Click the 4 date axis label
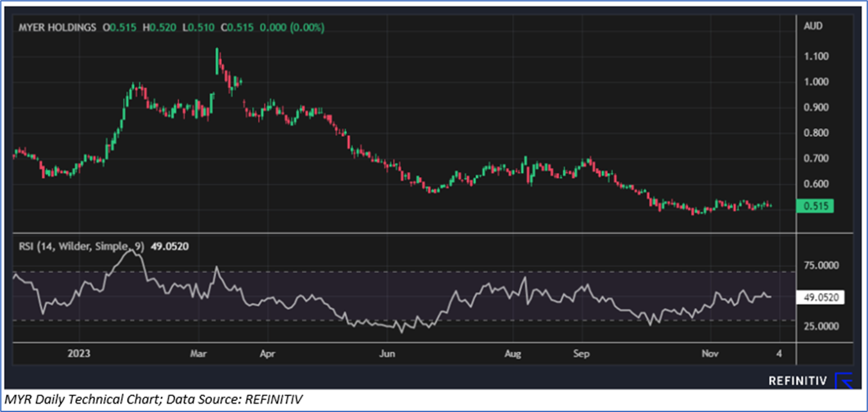 [x=779, y=353]
